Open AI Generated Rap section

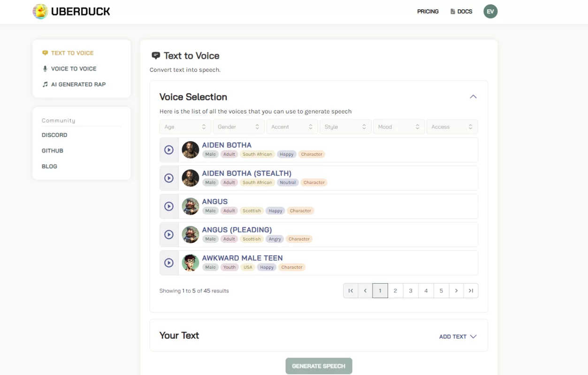pyautogui.click(x=78, y=84)
